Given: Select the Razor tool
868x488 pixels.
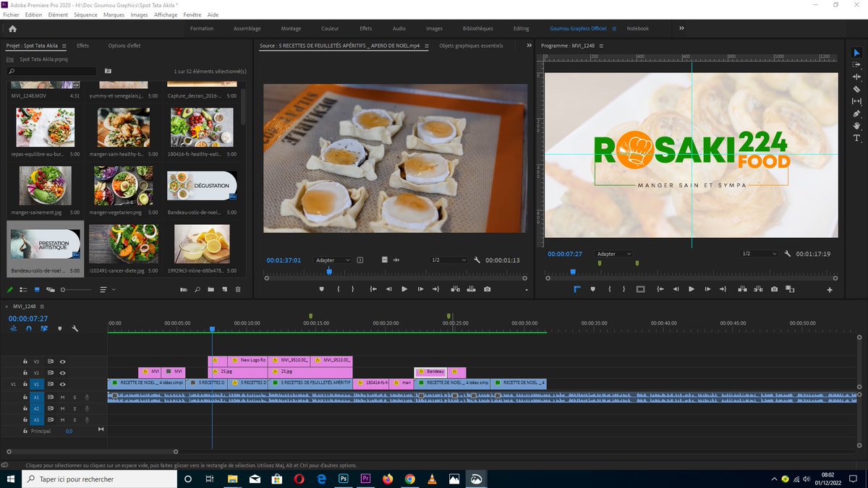Looking at the screenshot, I should 857,89.
